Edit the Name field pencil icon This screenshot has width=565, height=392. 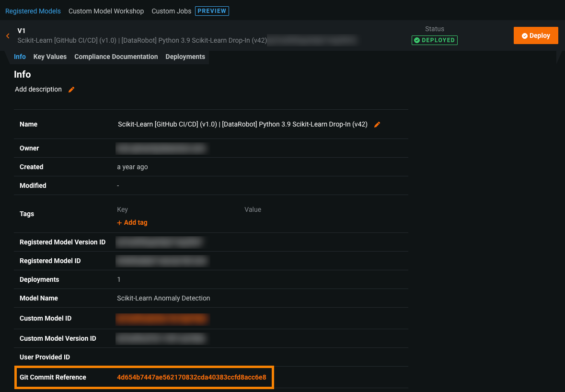click(x=377, y=124)
